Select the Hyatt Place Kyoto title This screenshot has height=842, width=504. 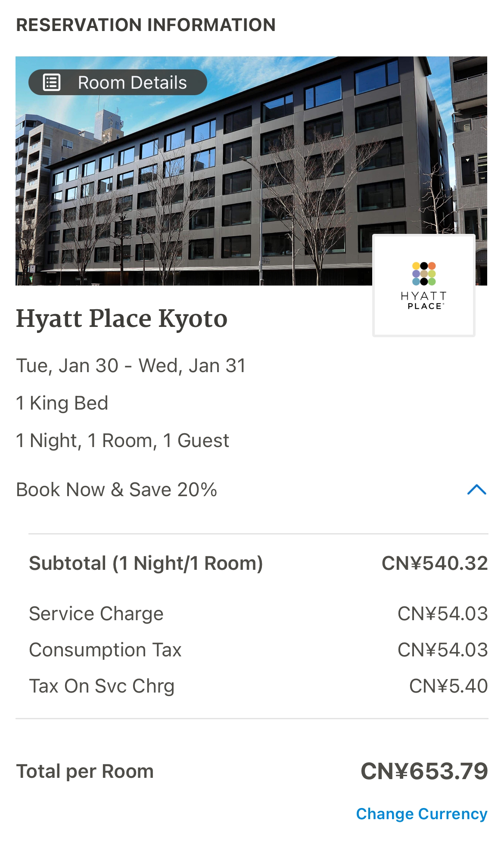click(121, 319)
